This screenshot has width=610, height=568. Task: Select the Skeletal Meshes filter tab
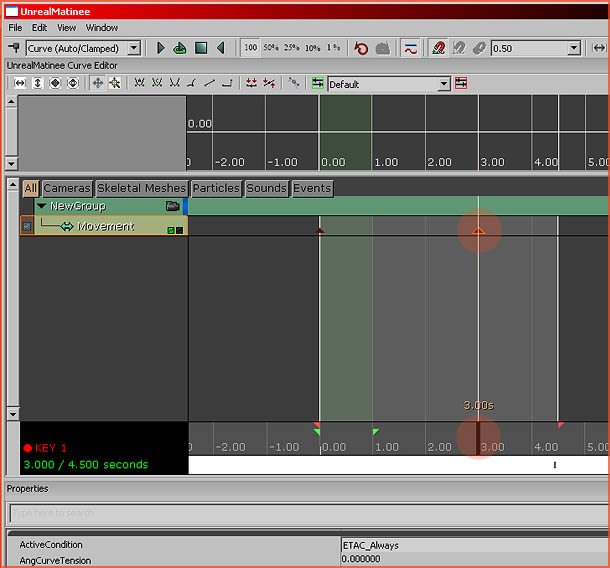141,188
